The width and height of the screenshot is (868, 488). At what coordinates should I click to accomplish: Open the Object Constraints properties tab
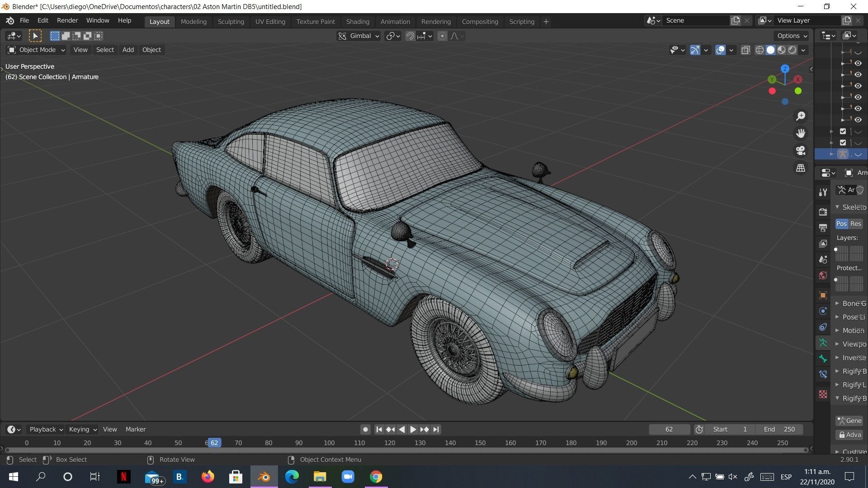(x=823, y=327)
